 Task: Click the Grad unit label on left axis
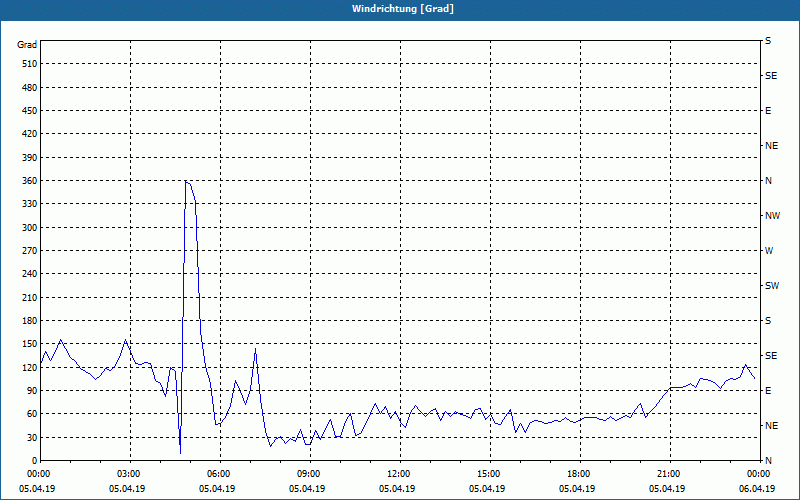(x=27, y=45)
